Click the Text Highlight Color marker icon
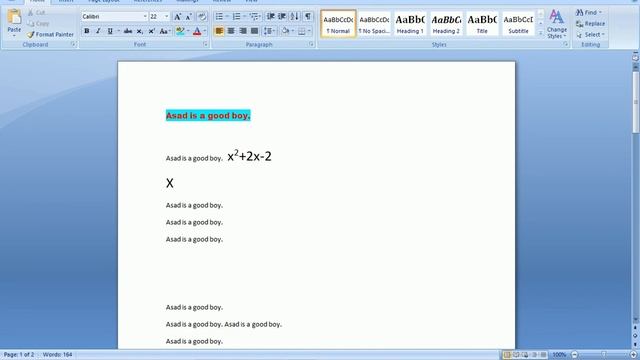This screenshot has height=360, width=640. pyautogui.click(x=180, y=31)
